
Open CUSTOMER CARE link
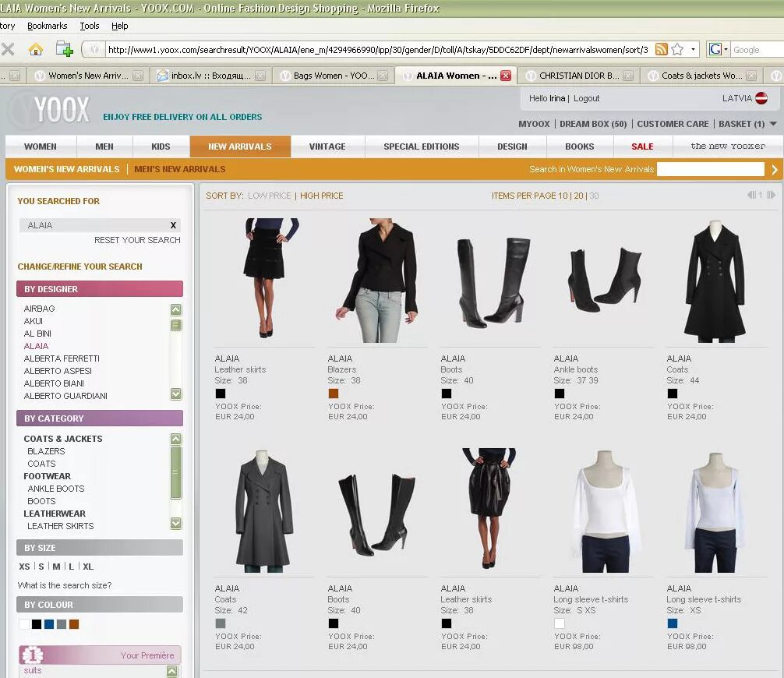[673, 124]
